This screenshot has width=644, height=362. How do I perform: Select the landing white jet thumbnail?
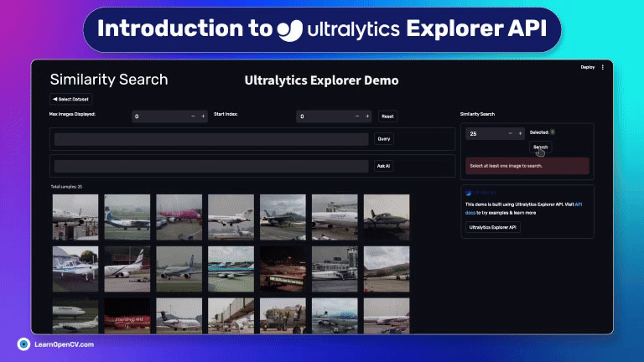(x=231, y=217)
